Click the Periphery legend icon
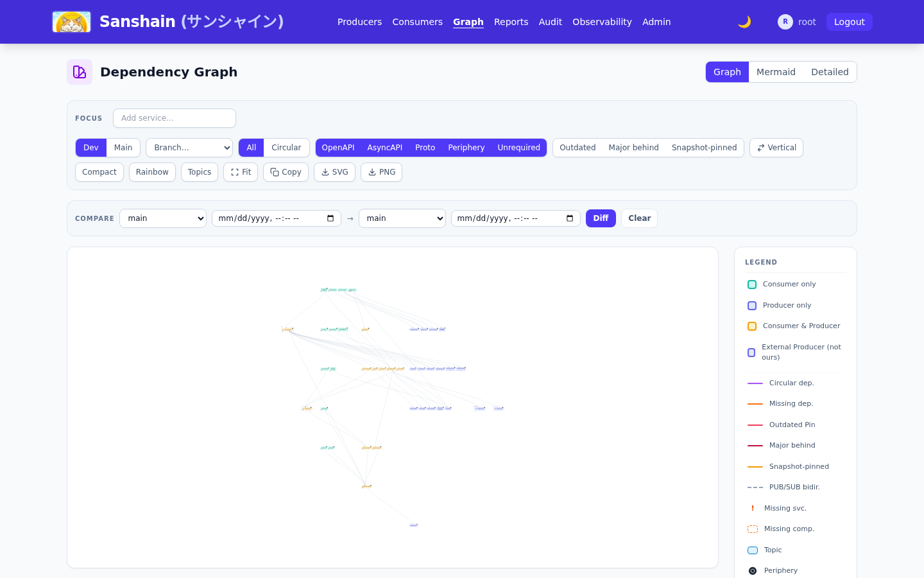Image resolution: width=924 pixels, height=578 pixels. click(x=753, y=571)
